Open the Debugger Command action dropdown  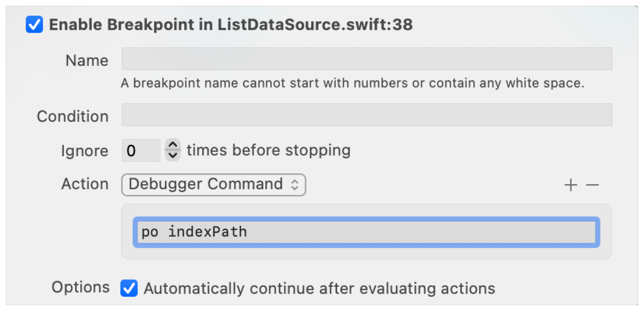(x=214, y=185)
